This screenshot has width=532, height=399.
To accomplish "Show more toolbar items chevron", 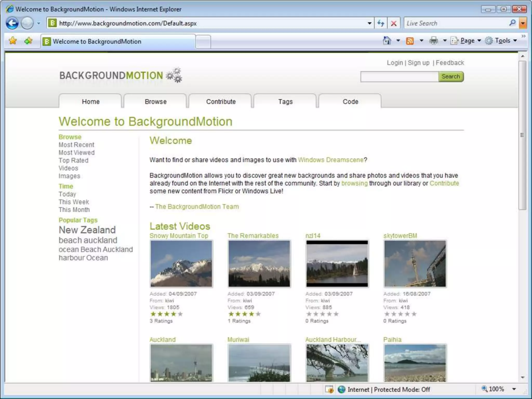I will coord(523,36).
